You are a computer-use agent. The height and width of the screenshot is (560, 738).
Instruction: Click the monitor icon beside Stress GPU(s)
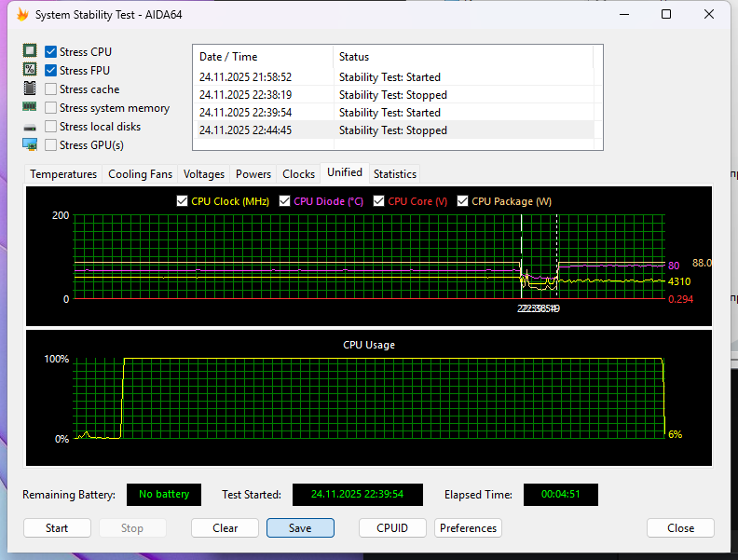click(x=30, y=144)
